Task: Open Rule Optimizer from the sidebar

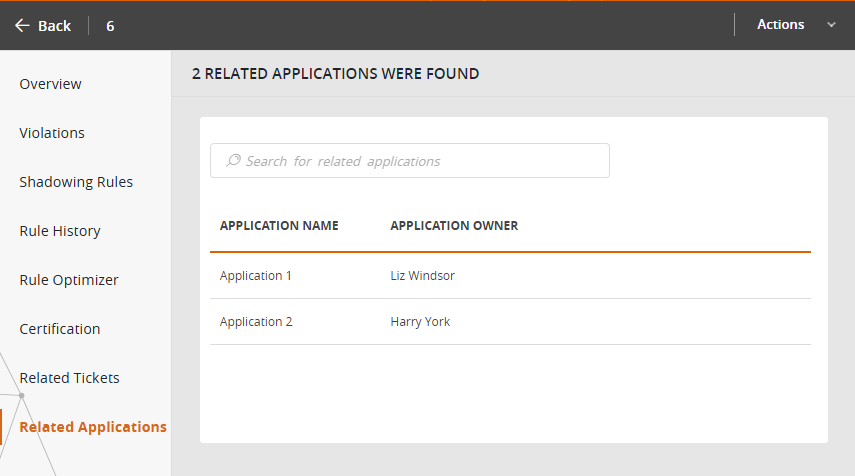Action: point(69,280)
